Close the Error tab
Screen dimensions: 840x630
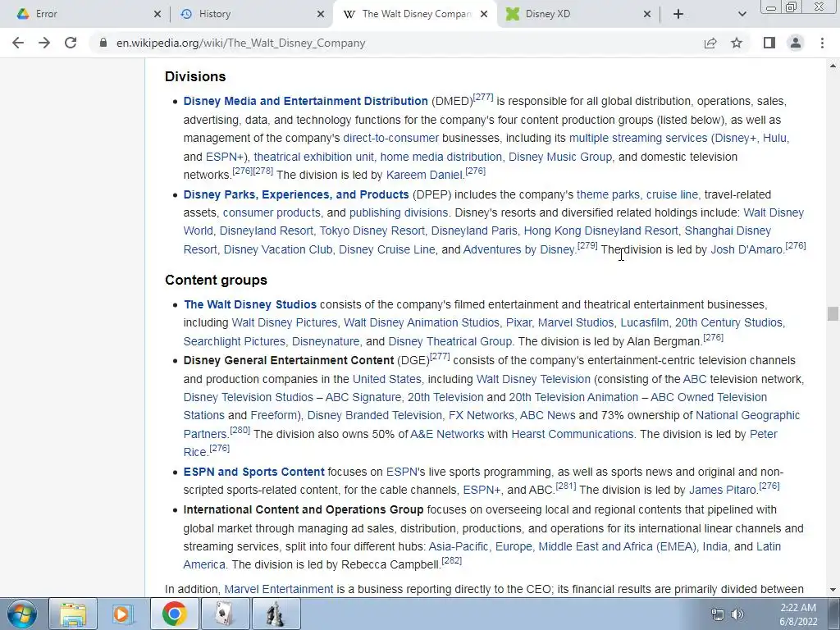157,14
